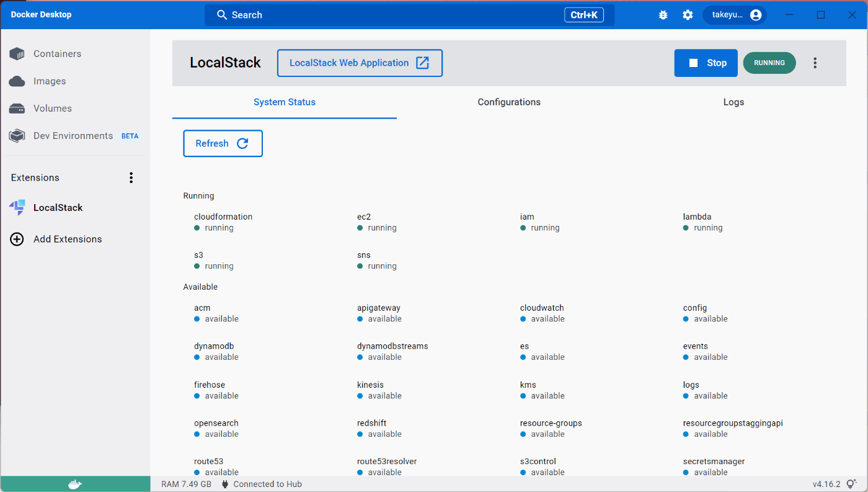This screenshot has height=492, width=868.
Task: Click the BETA badge next to Dev Environments
Action: pos(130,136)
